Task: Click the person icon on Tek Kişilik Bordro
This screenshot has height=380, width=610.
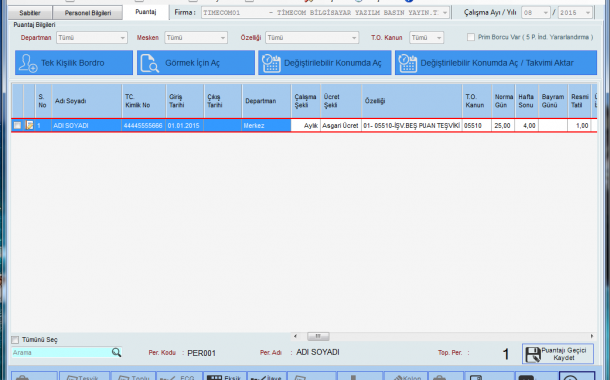Action: coord(28,63)
